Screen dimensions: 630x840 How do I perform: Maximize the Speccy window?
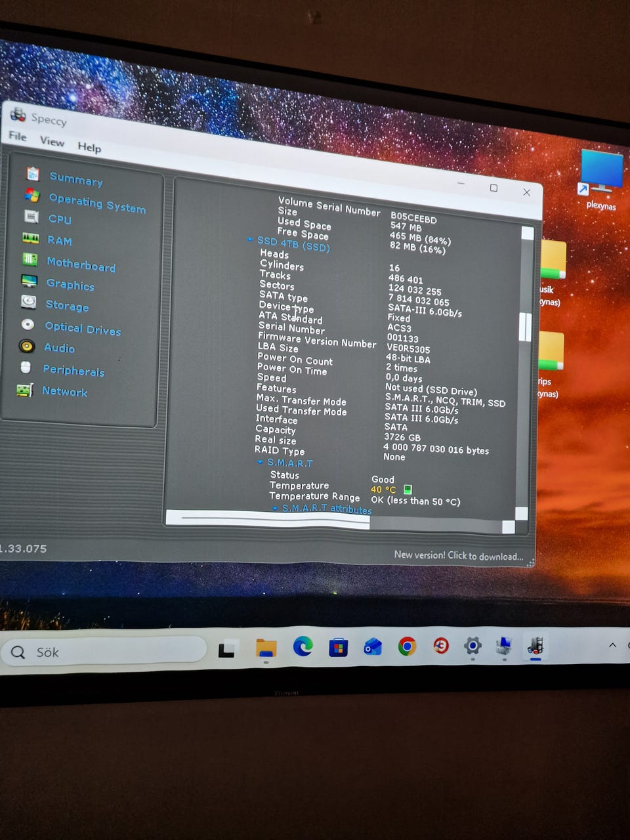point(493,188)
